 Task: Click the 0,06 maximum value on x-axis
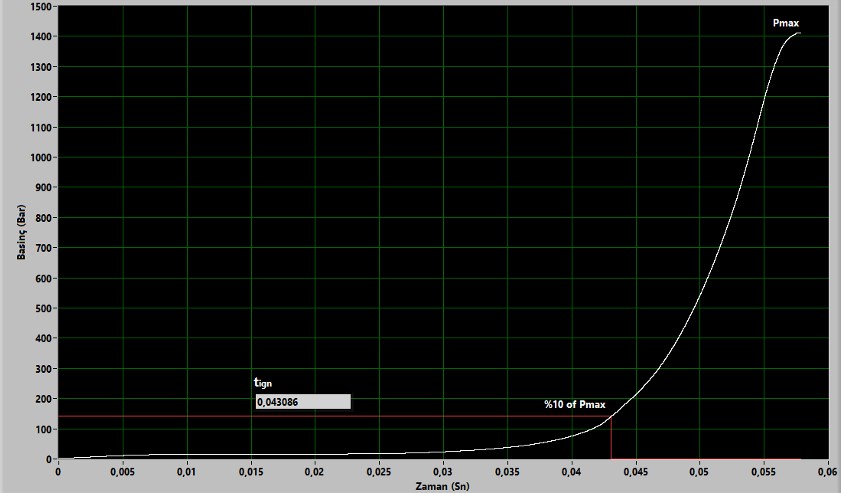(x=826, y=470)
